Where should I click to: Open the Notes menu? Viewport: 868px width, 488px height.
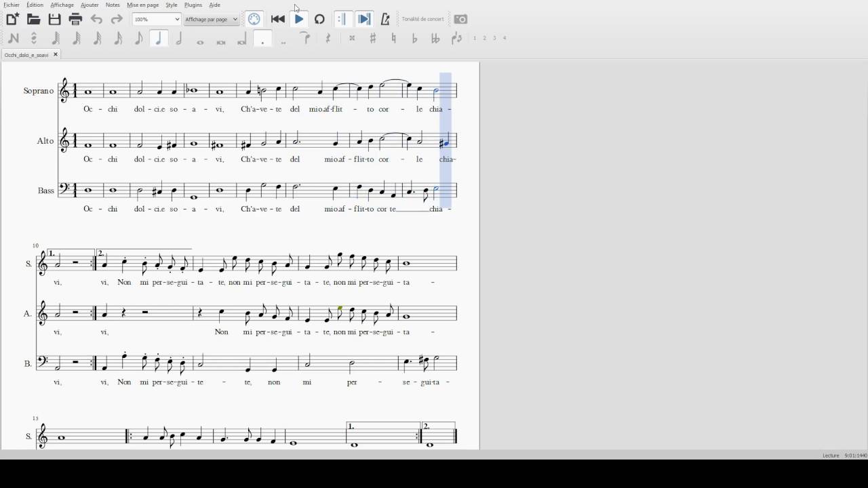click(x=113, y=5)
